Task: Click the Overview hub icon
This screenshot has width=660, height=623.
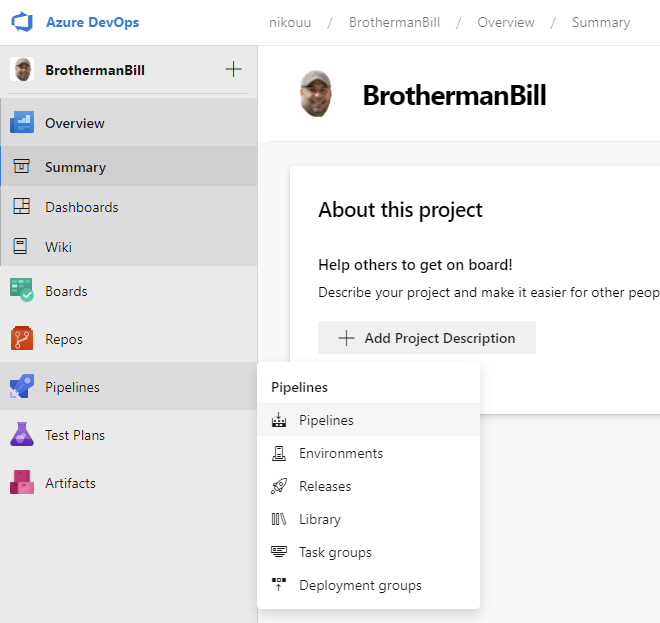Action: coord(22,122)
